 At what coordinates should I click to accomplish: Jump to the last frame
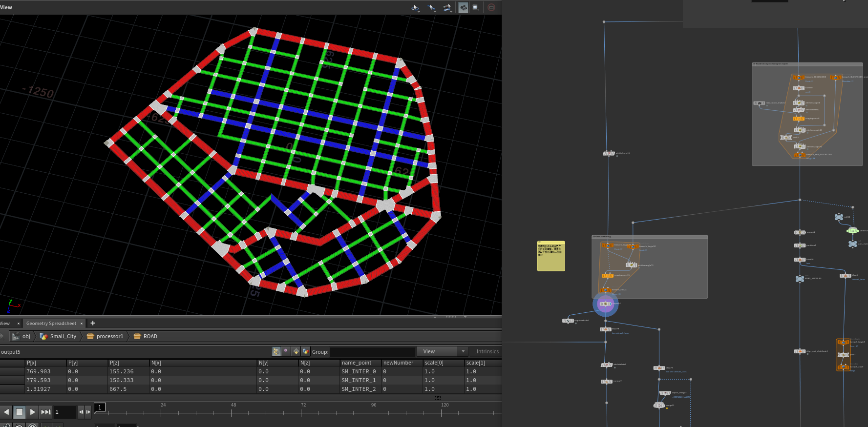[x=45, y=412]
